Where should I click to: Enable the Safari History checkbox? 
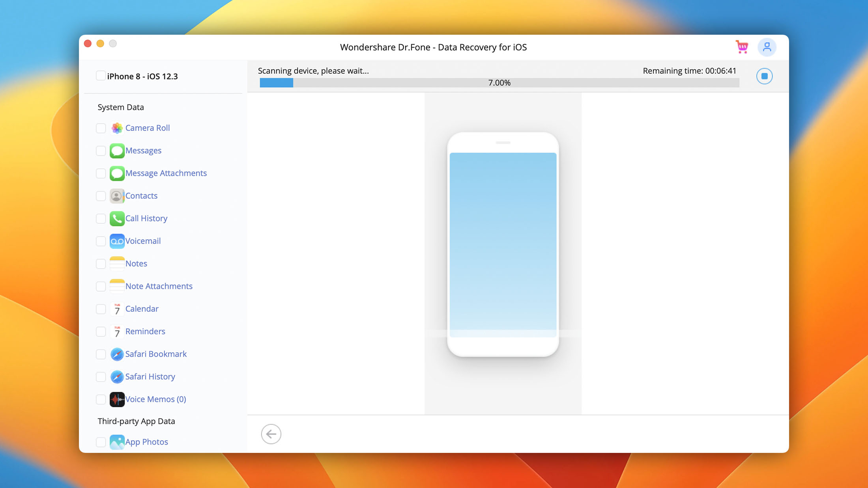[101, 377]
